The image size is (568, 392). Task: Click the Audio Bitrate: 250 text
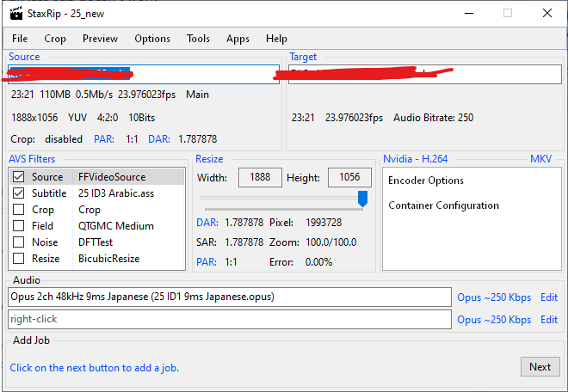(x=433, y=118)
